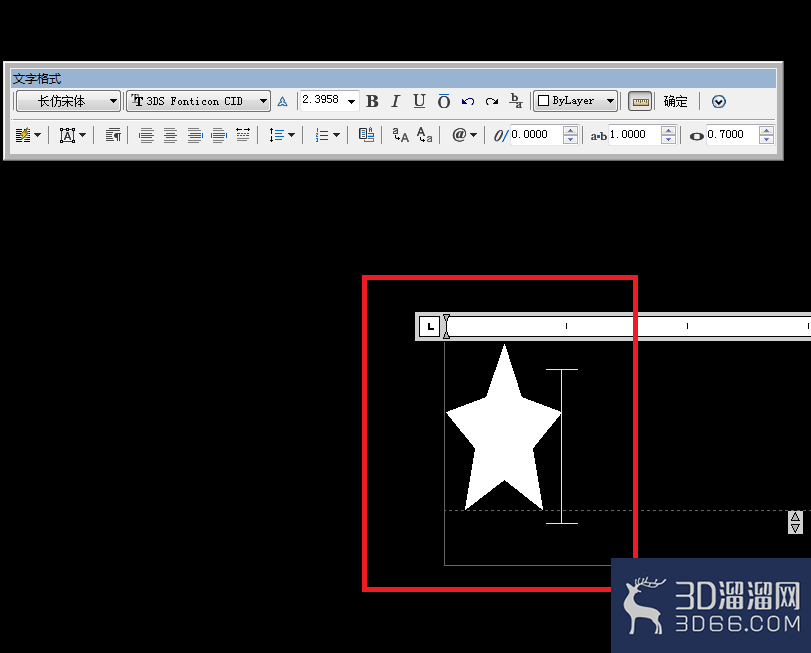Image resolution: width=811 pixels, height=653 pixels.
Task: Apply right paragraph alignment
Action: [194, 135]
